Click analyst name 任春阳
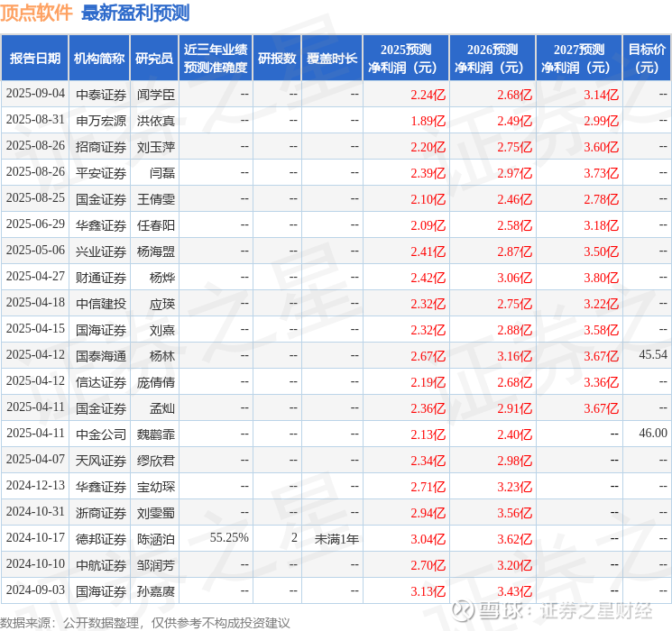Viewport: 672px width, 631px height. click(156, 225)
